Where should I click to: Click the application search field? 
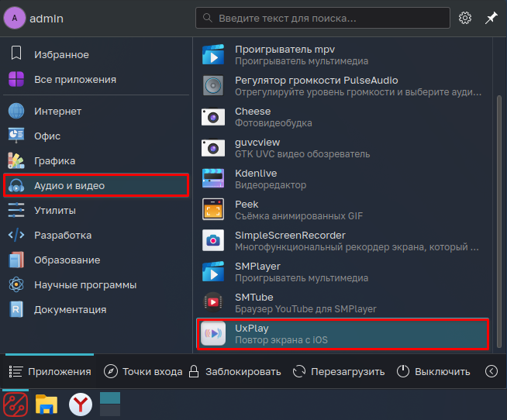[322, 18]
